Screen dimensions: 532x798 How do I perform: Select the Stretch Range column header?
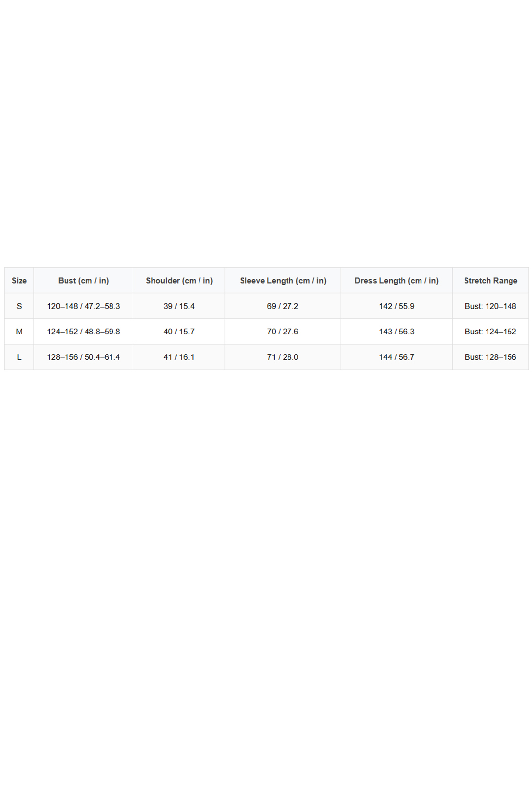pos(490,281)
